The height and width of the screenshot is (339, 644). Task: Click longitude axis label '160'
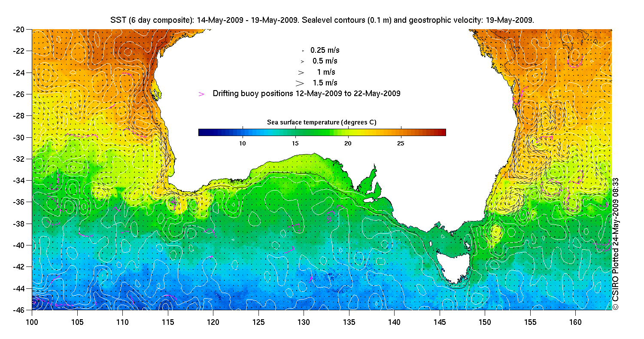575,322
